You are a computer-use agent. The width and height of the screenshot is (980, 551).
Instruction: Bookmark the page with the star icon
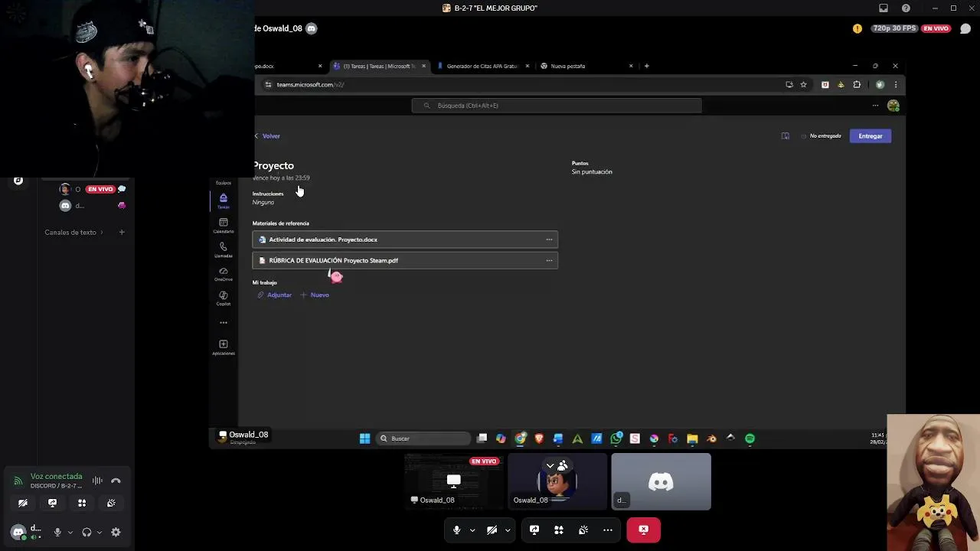tap(803, 85)
